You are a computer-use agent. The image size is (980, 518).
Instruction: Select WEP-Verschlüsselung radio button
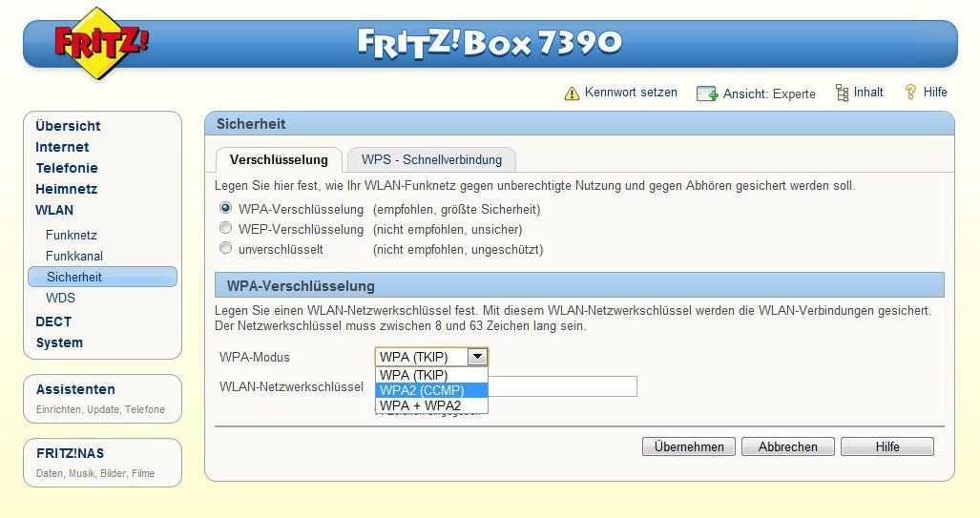coord(225,228)
